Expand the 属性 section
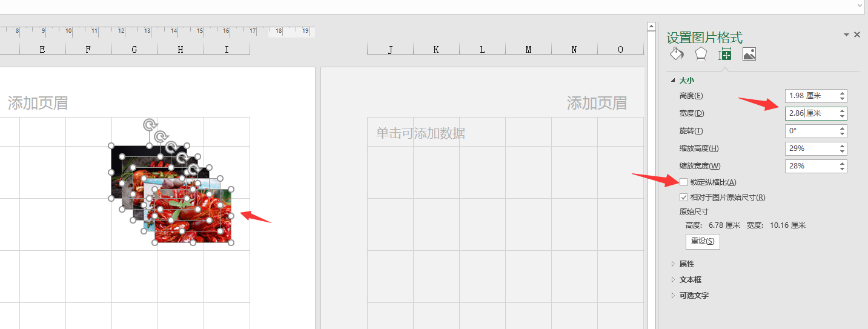Viewport: 868px width, 329px height. pos(672,264)
